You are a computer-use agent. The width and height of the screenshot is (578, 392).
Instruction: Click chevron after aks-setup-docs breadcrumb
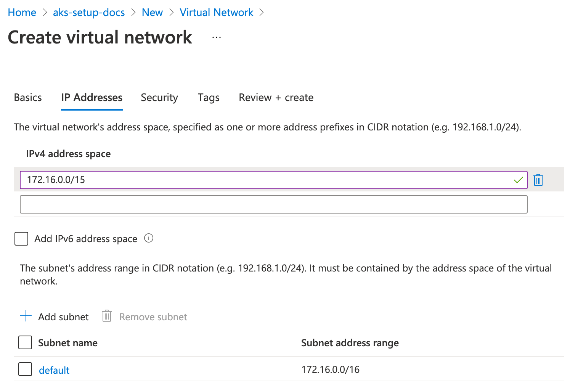(133, 13)
